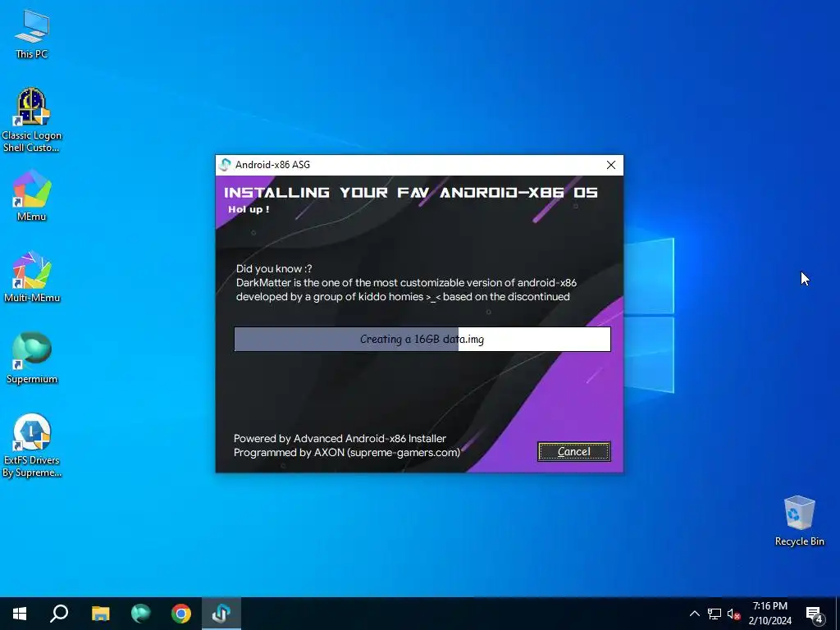Select the Supermium desktop shortcut
This screenshot has width=840, height=630.
click(x=32, y=358)
